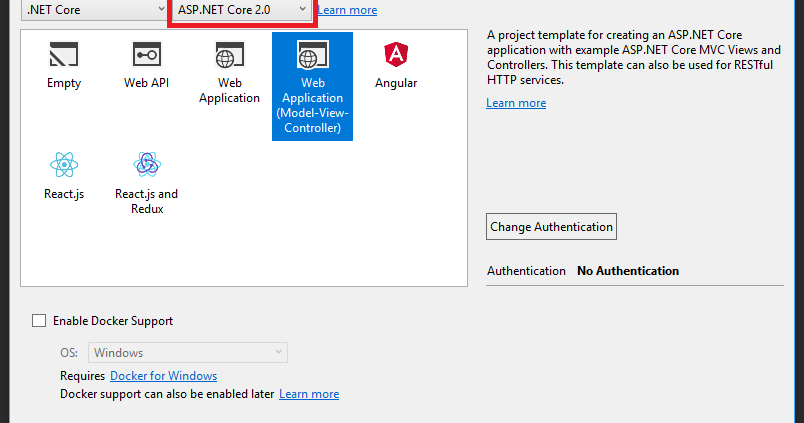The height and width of the screenshot is (423, 804).
Task: Click the 'Docker support can also be enabled later' text
Action: [x=167, y=394]
